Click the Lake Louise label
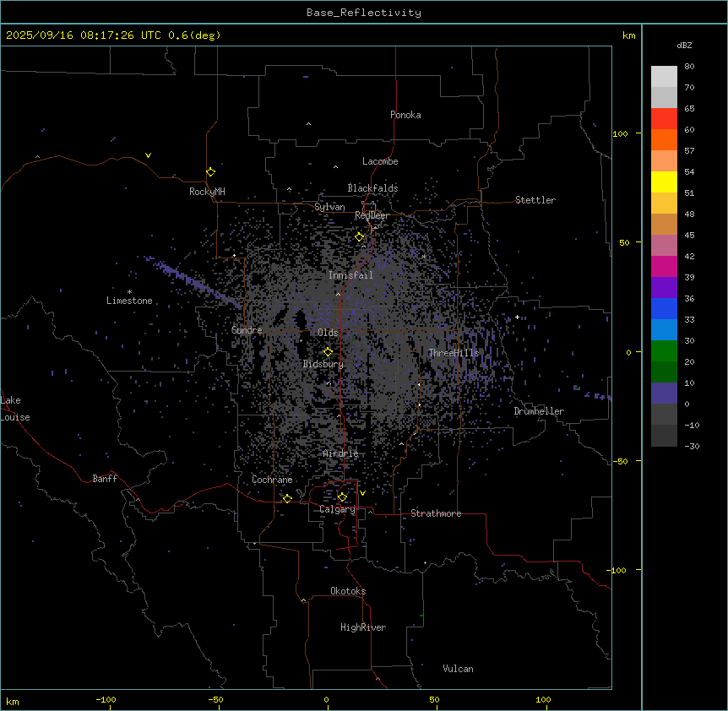 [15, 409]
